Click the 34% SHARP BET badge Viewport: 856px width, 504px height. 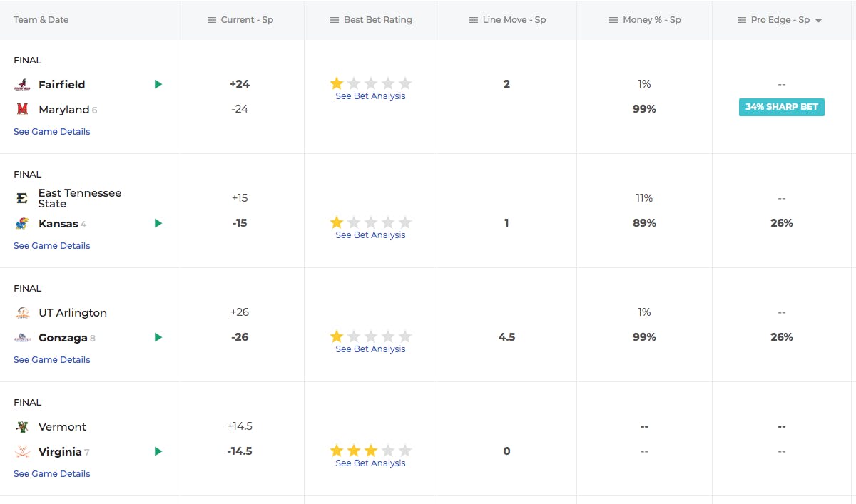click(781, 107)
